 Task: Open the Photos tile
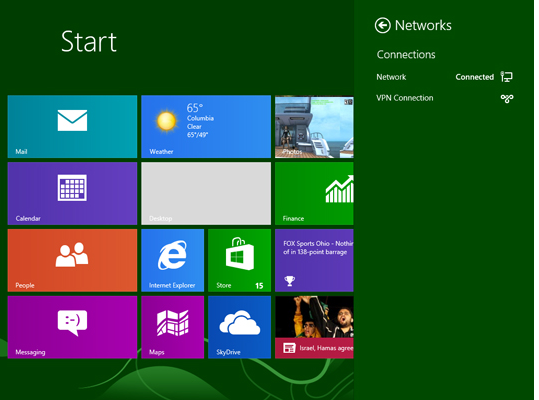point(314,126)
